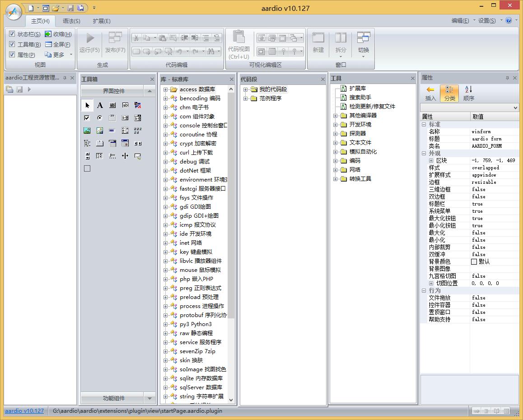523x420 pixels.
Task: Click the 新建 new window button
Action: click(318, 42)
